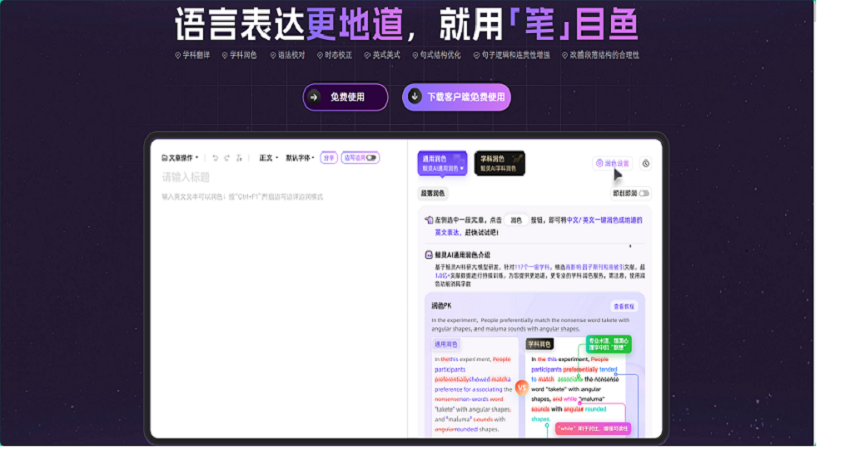Select the 通用润色 tab
846x468 pixels.
(441, 163)
